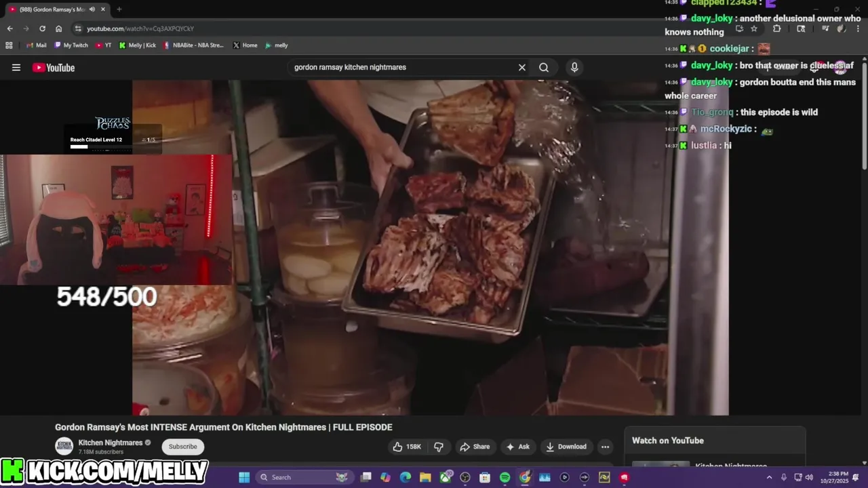Screen dimensions: 868x488
Task: Open the YT bookmark
Action: 104,45
